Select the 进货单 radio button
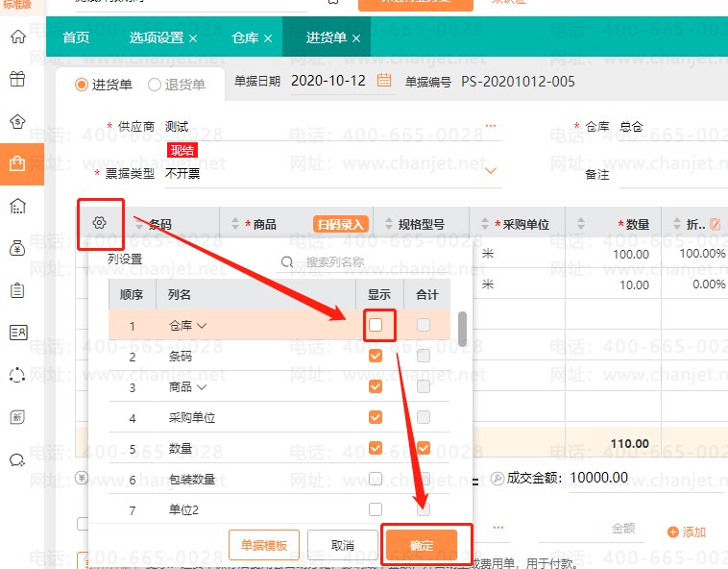The height and width of the screenshot is (569, 728). click(82, 85)
